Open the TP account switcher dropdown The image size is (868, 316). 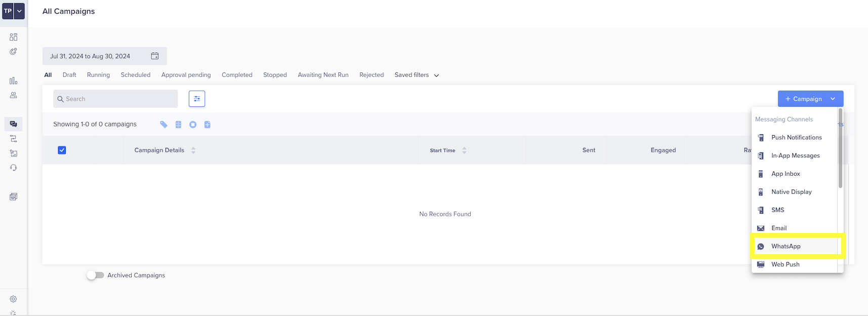tap(19, 11)
